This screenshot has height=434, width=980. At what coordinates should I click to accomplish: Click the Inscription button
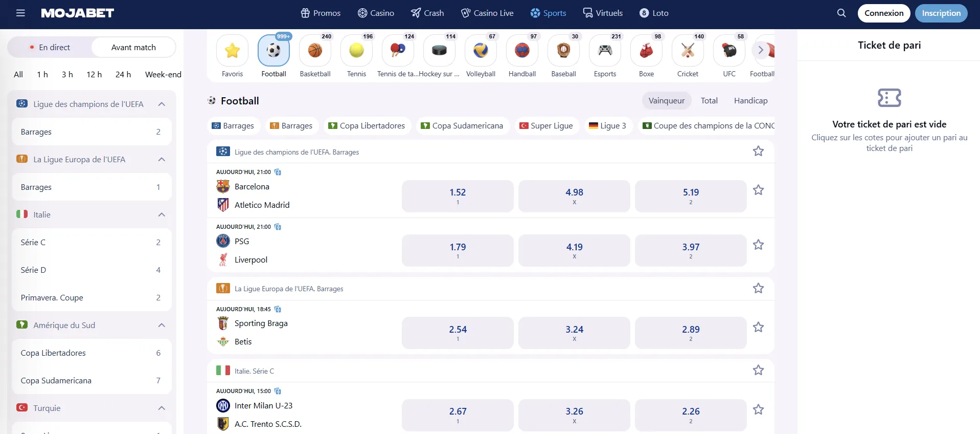point(941,13)
